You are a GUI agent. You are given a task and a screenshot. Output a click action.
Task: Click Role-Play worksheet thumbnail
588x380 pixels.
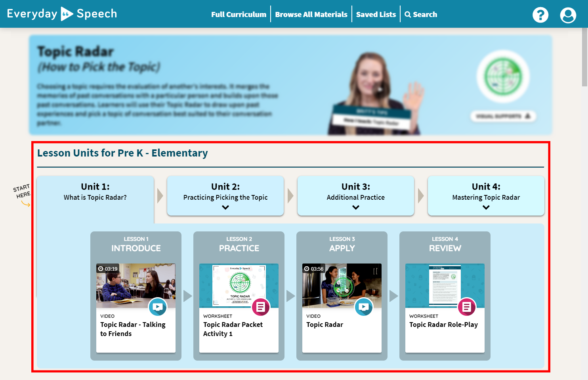point(445,286)
